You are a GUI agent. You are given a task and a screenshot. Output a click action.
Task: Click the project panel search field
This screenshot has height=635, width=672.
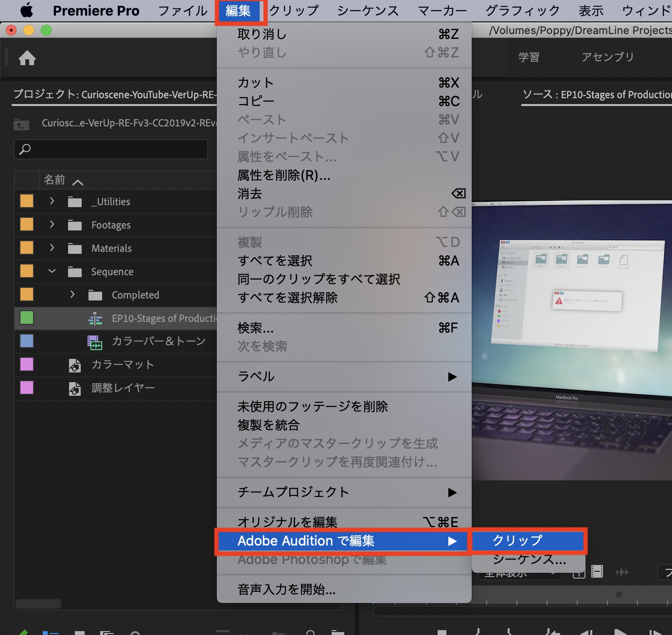(x=111, y=149)
